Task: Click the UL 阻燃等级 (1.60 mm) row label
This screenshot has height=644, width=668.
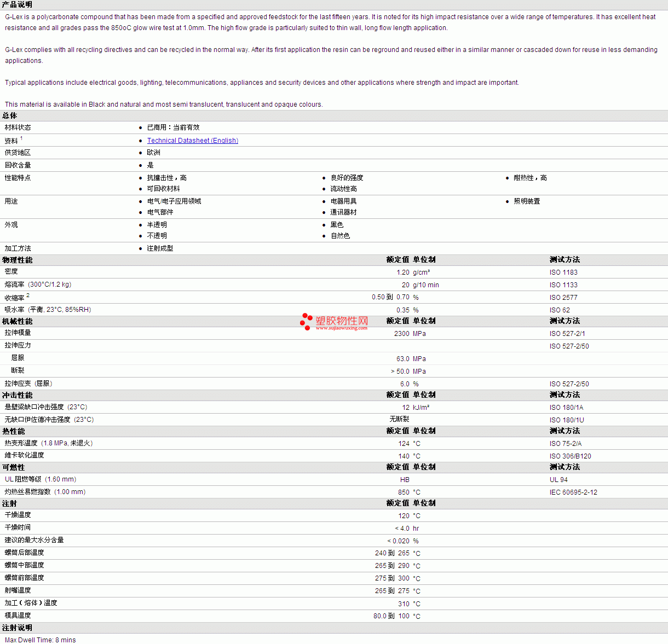Action: 41,479
